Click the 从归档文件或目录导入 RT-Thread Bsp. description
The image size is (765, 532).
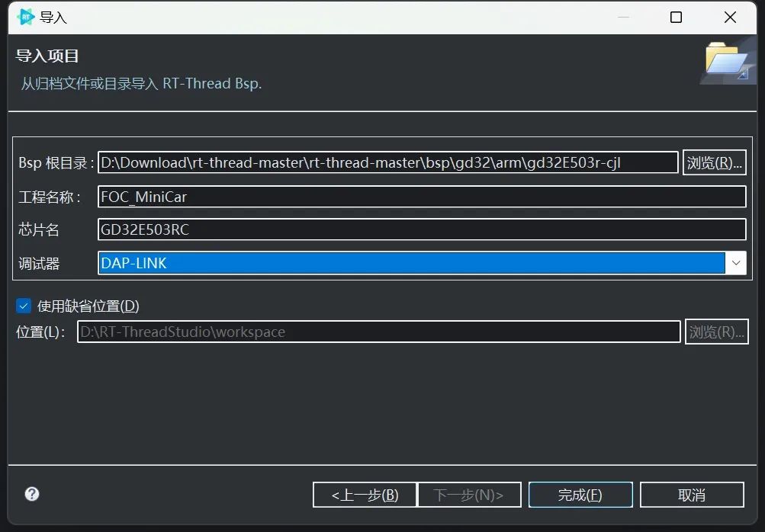pyautogui.click(x=141, y=84)
